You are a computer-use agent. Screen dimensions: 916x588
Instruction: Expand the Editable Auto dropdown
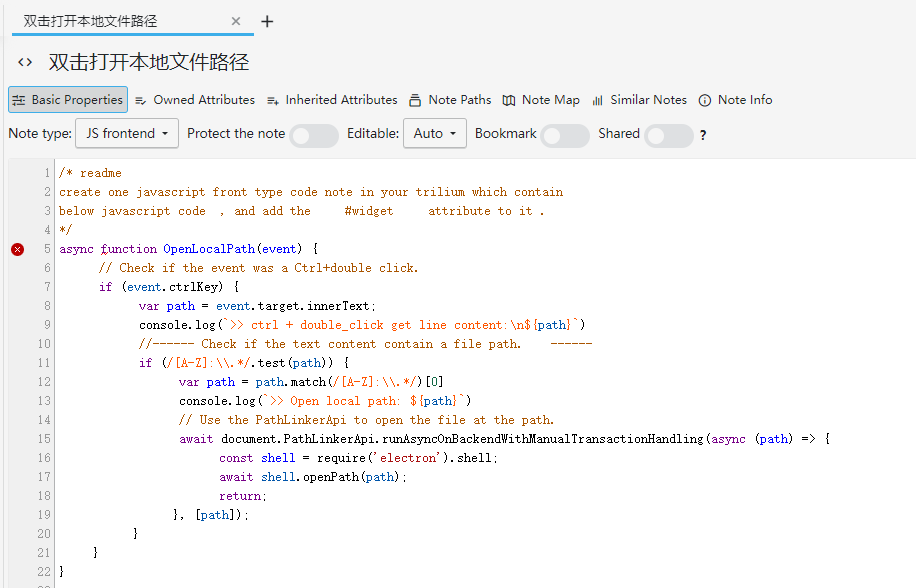434,134
